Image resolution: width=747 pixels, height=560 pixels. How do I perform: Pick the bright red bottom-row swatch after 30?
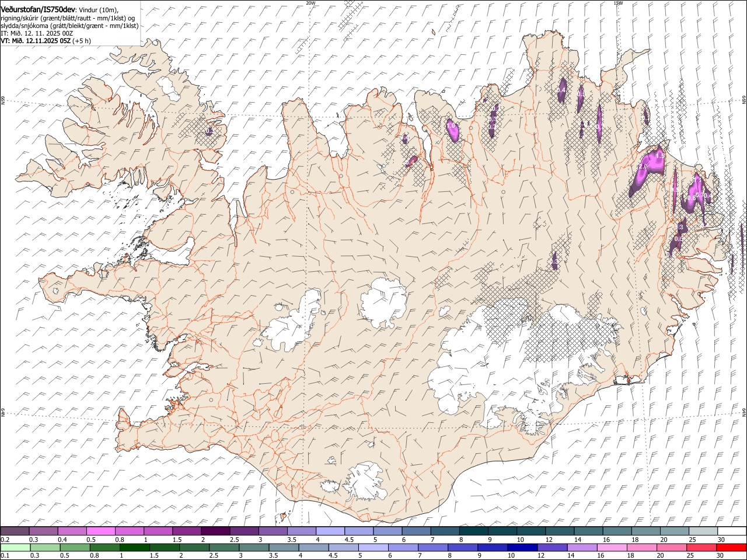[731, 548]
